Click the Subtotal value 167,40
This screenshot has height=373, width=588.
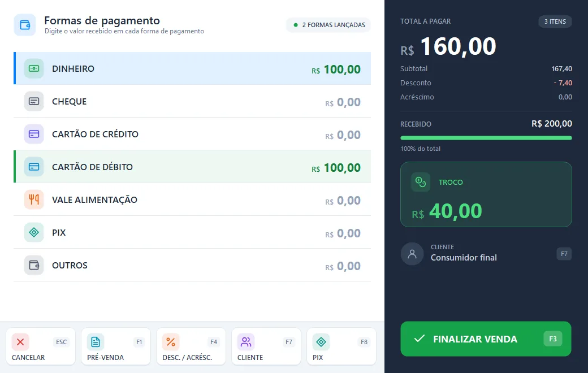click(562, 69)
